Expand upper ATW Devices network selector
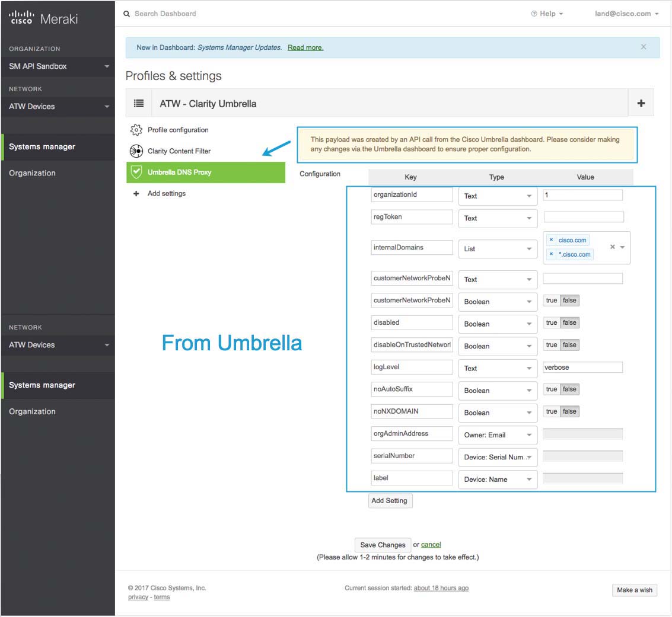 58,106
